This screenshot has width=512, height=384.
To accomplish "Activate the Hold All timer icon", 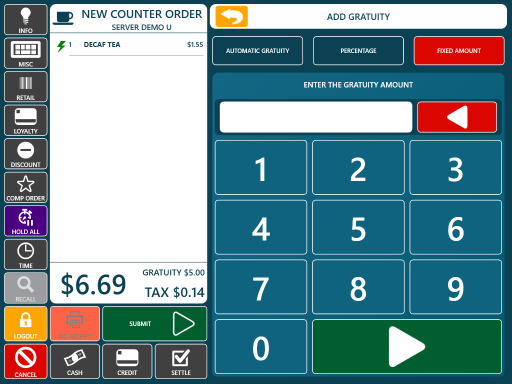I will click(x=26, y=221).
